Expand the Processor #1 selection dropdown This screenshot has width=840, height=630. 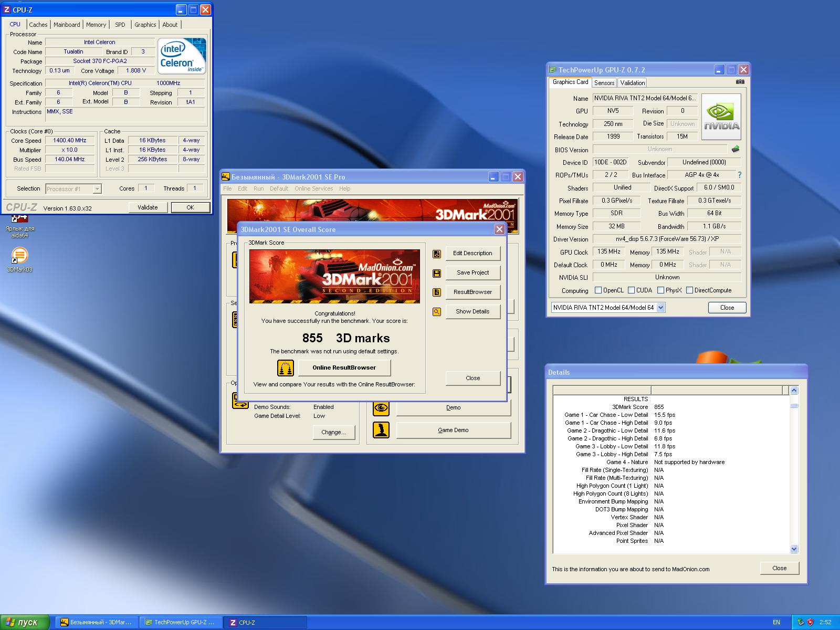[x=97, y=189]
